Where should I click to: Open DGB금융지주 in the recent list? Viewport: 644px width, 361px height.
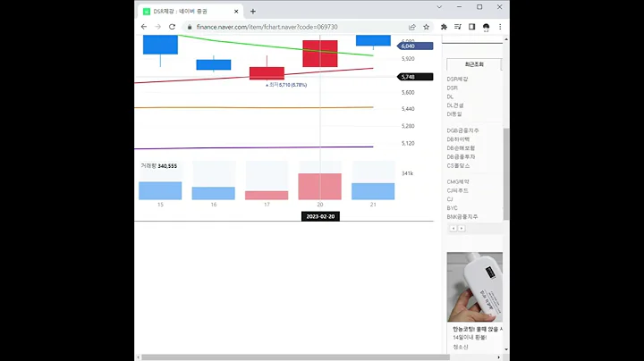point(463,130)
